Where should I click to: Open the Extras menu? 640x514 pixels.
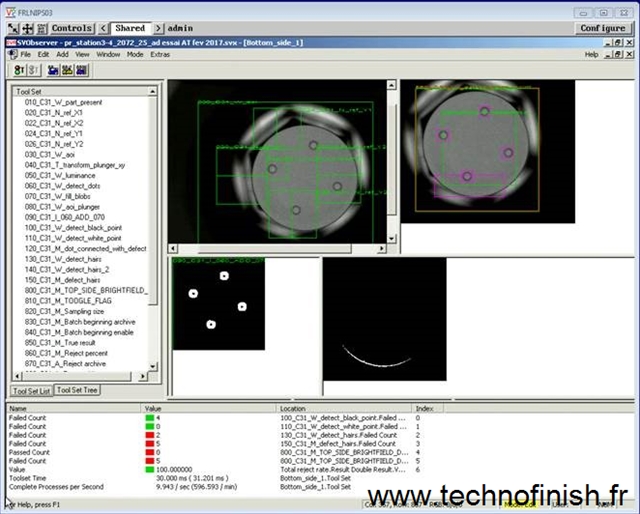pos(160,54)
